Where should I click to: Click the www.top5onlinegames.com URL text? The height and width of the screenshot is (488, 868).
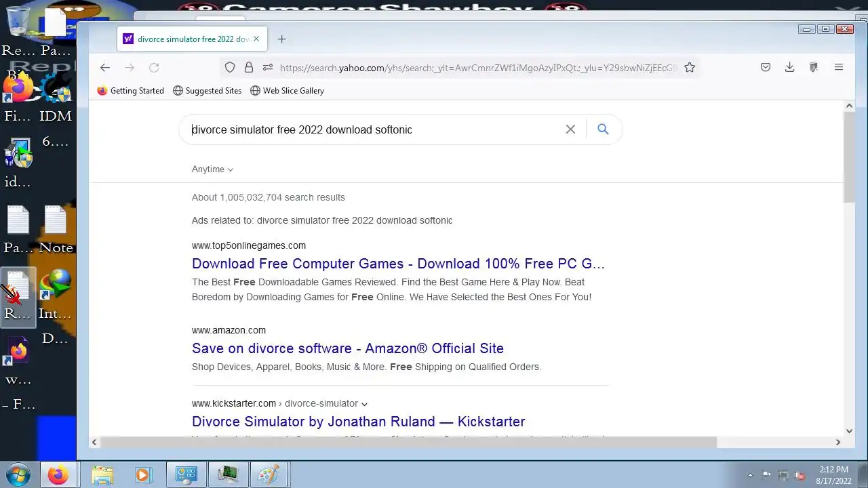249,245
